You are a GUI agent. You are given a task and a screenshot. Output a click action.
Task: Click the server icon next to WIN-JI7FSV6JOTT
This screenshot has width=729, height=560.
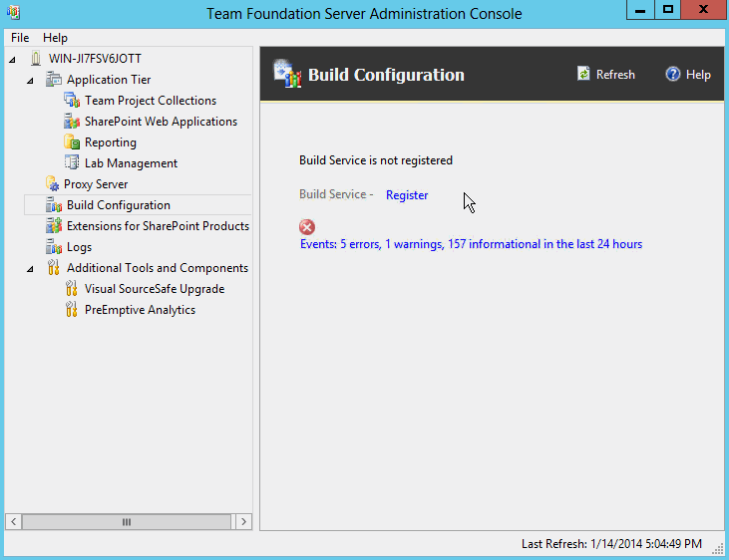point(36,59)
